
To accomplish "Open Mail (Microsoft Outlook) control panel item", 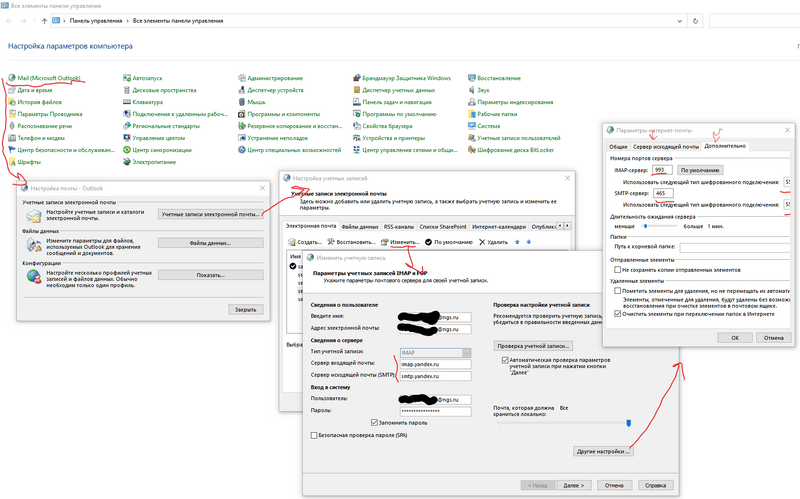I will (52, 78).
